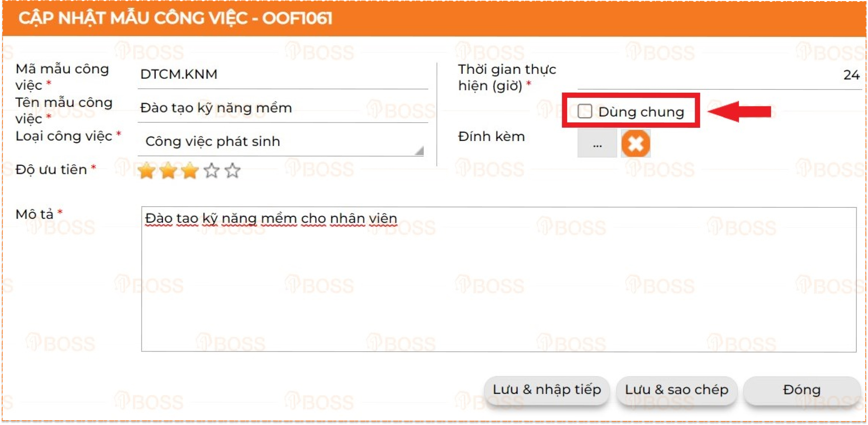Edit the Tên mẫu công việc field

click(x=283, y=108)
